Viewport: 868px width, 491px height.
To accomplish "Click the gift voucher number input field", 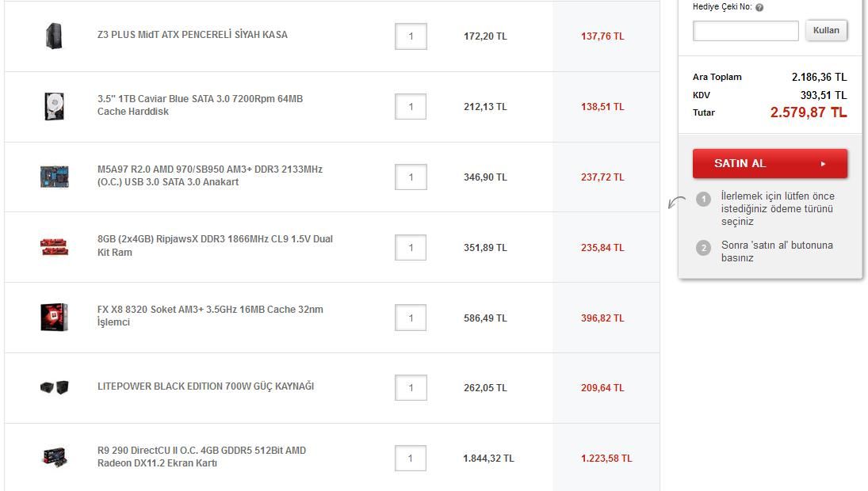I will click(x=745, y=31).
